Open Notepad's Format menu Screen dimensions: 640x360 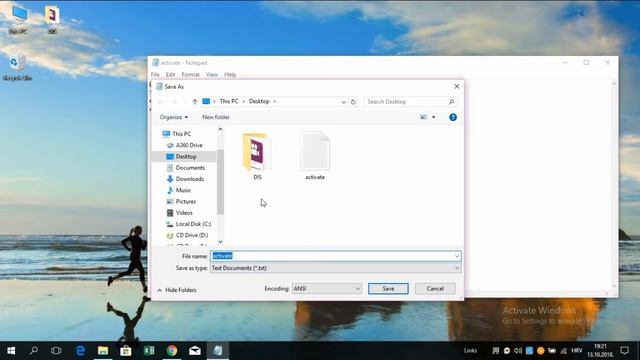(x=190, y=75)
